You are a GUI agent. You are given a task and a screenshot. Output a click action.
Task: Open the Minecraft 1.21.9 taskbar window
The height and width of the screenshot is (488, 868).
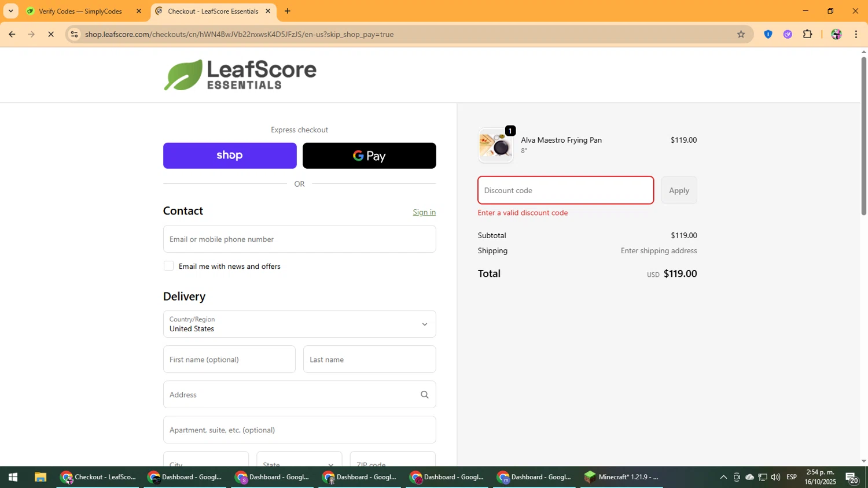click(x=622, y=477)
